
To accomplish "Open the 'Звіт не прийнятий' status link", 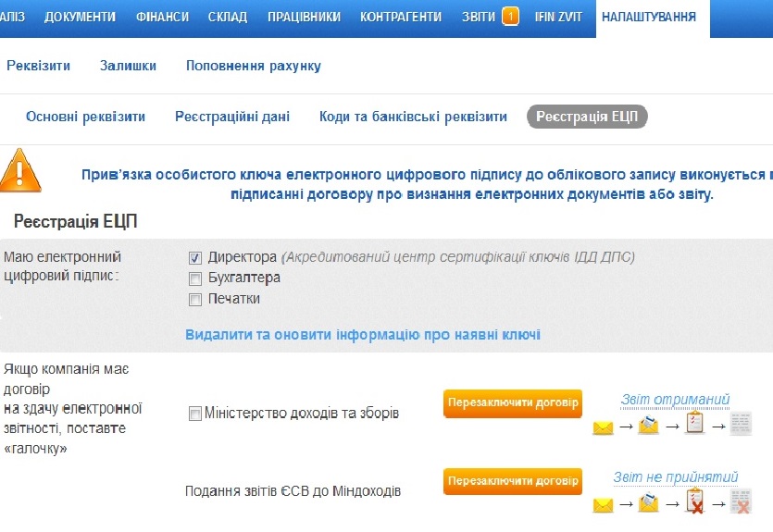I will (676, 477).
